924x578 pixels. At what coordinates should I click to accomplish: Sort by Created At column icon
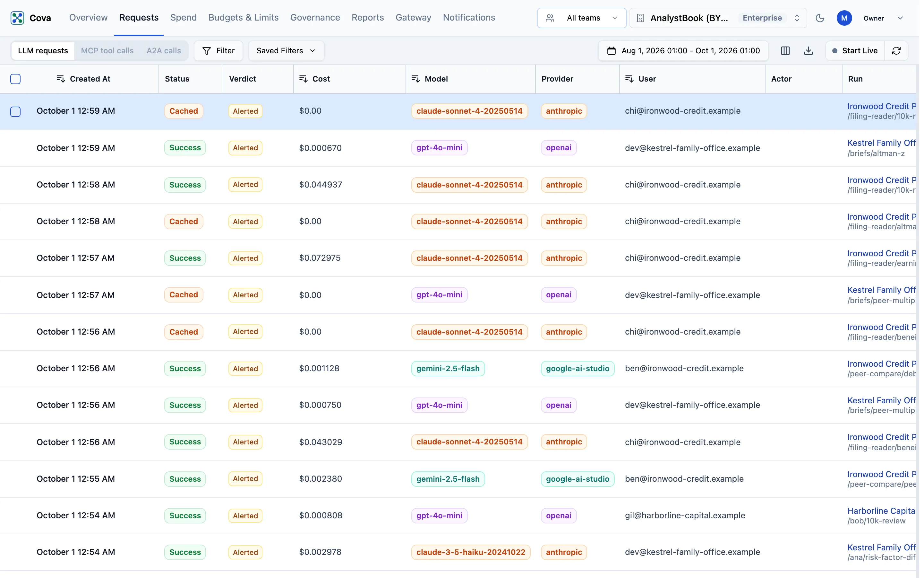[x=60, y=79]
